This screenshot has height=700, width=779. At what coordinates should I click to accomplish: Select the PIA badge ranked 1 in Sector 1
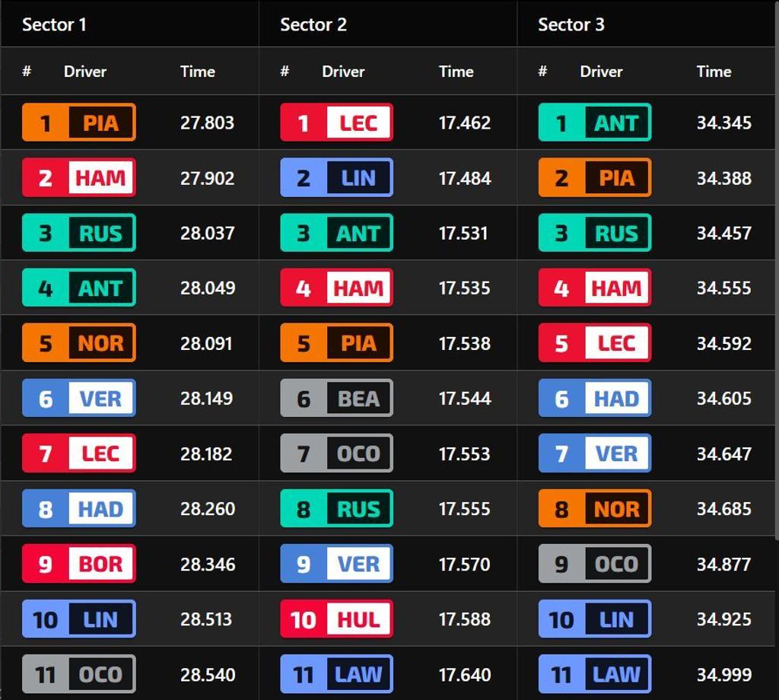(79, 123)
